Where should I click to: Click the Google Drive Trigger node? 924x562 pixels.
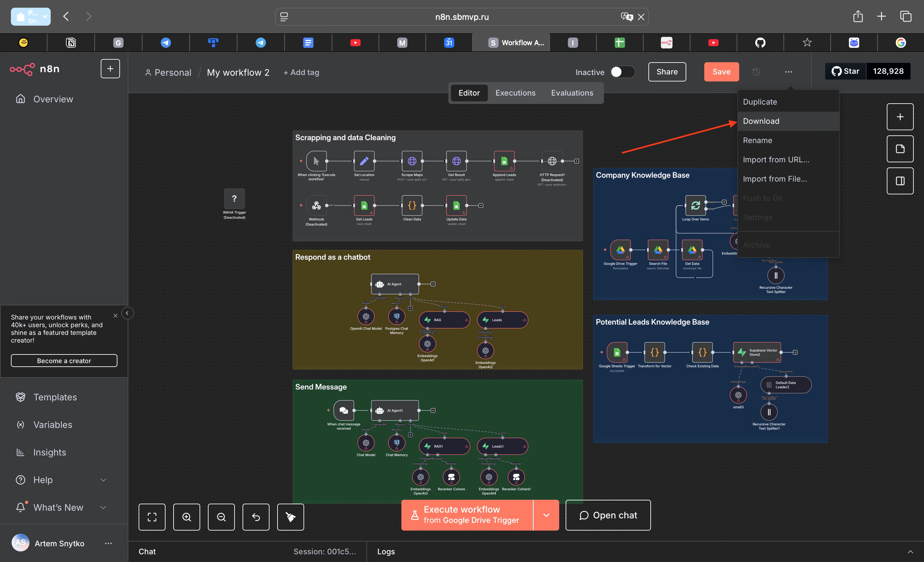point(620,250)
